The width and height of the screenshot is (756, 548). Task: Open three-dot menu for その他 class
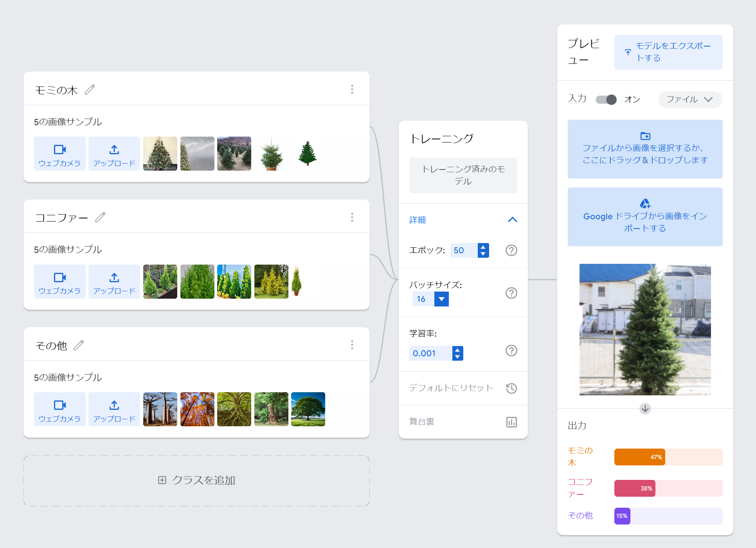[x=352, y=345]
